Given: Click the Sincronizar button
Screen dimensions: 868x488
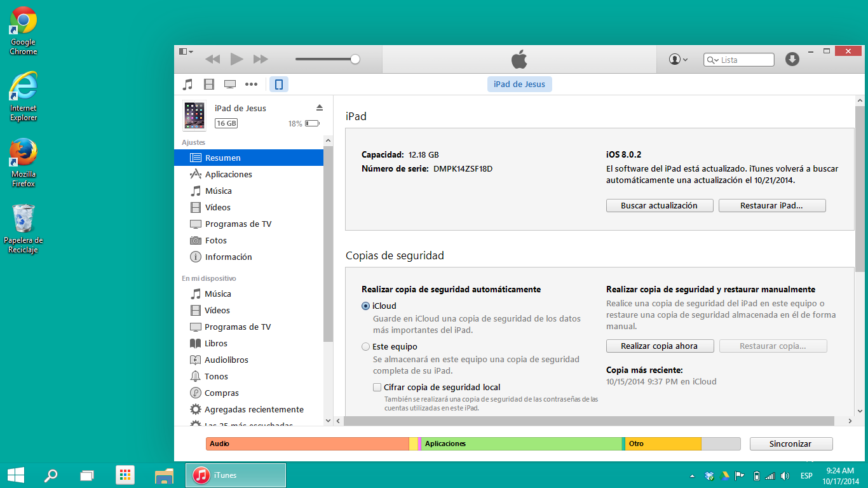Looking at the screenshot, I should pos(790,444).
